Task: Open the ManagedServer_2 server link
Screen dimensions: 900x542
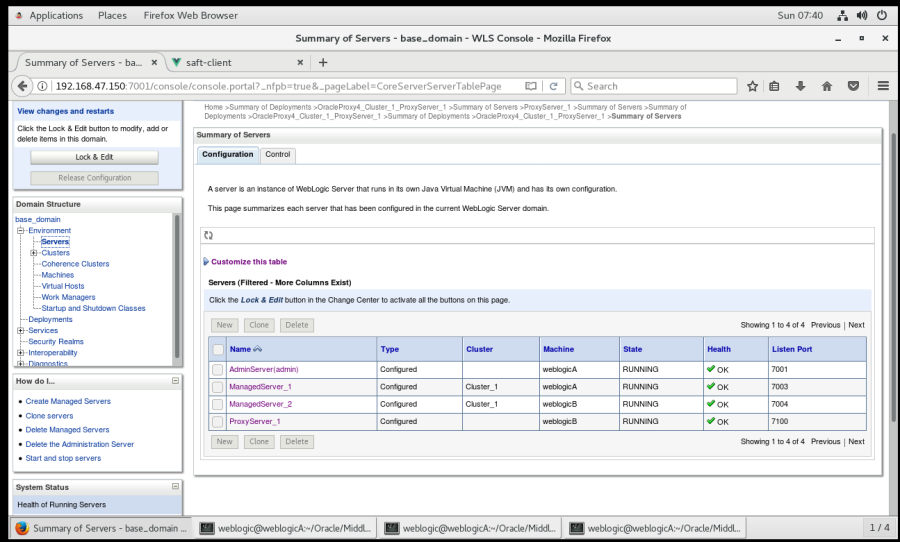Action: 261,404
